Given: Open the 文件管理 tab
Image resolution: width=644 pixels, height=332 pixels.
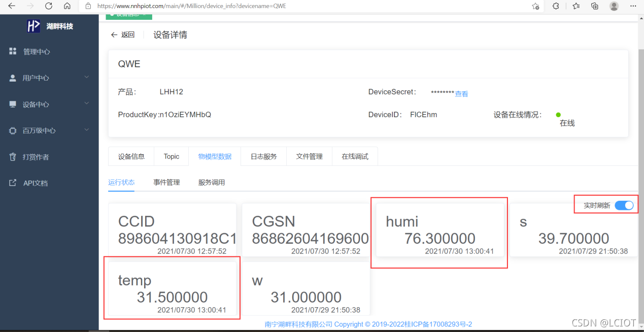Looking at the screenshot, I should pos(310,157).
